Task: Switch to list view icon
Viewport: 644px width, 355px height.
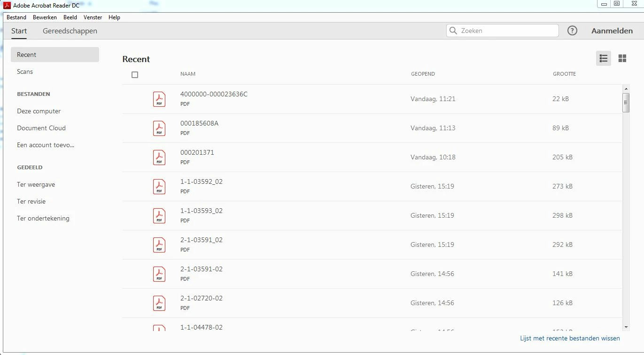Action: tap(604, 58)
